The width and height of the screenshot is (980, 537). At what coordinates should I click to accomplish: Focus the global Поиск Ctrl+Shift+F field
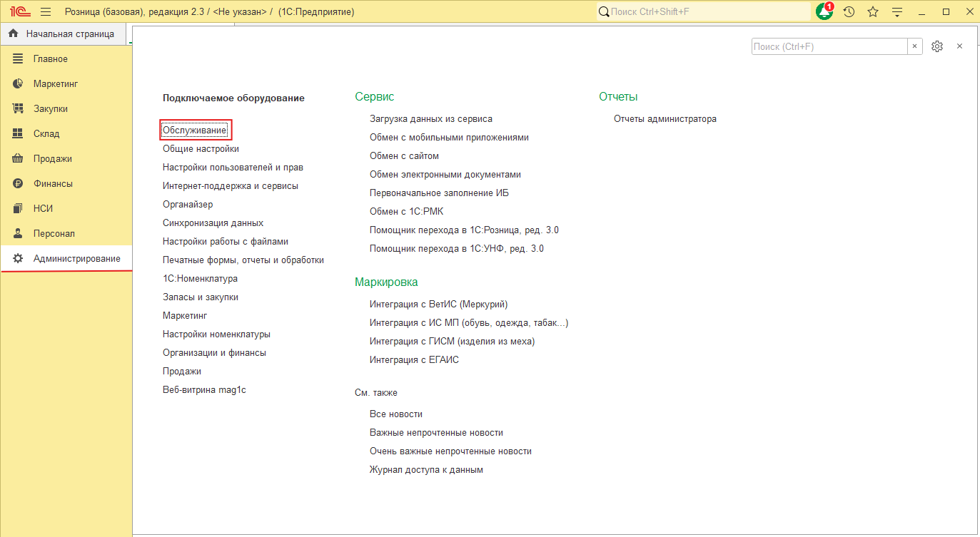[704, 11]
